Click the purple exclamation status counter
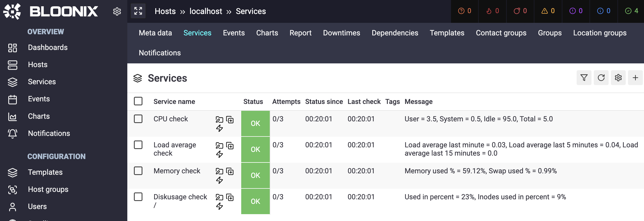The image size is (644, 221). point(576,11)
